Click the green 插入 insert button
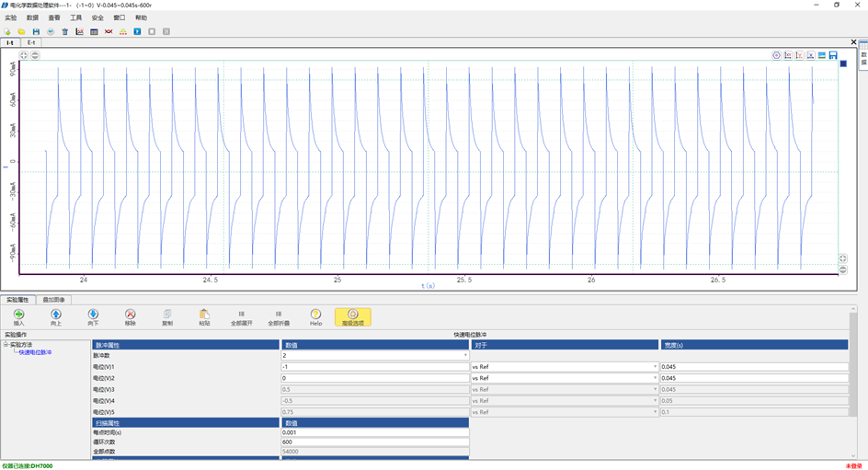 (x=18, y=317)
